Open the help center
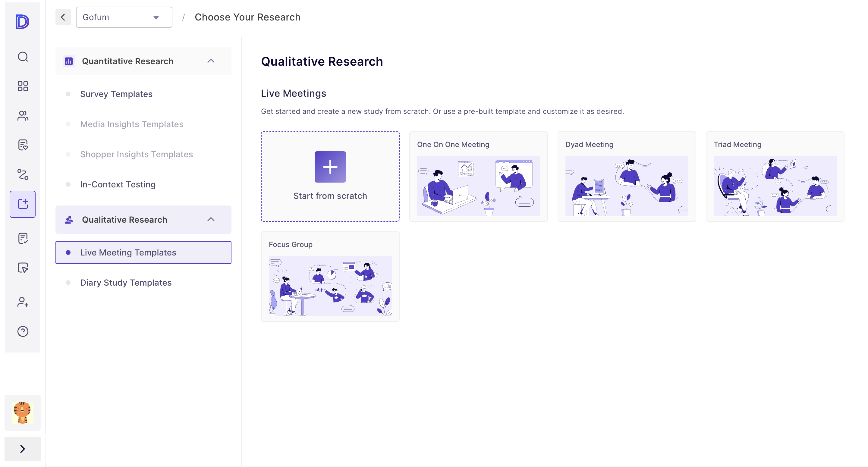This screenshot has width=868, height=467. tap(23, 331)
